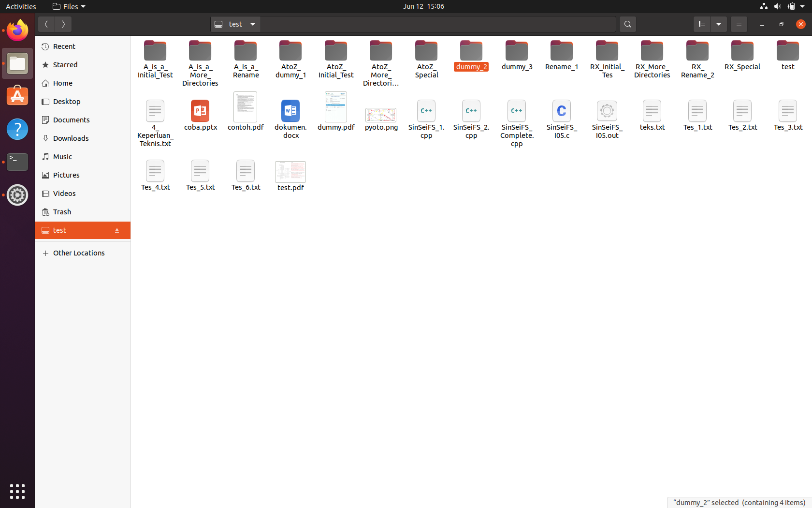Eject the test volume from sidebar
This screenshot has width=812, height=508.
pos(117,230)
